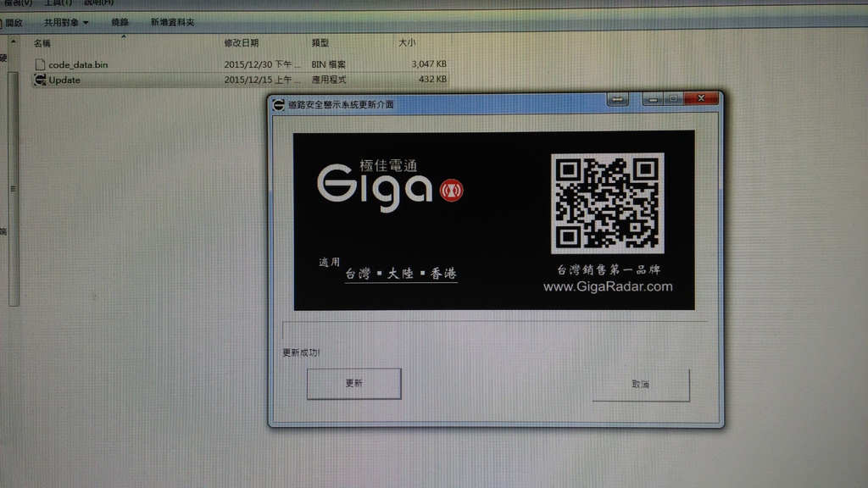Click the scroll up arrow in navigation pane
The height and width of the screenshot is (488, 868).
14,42
